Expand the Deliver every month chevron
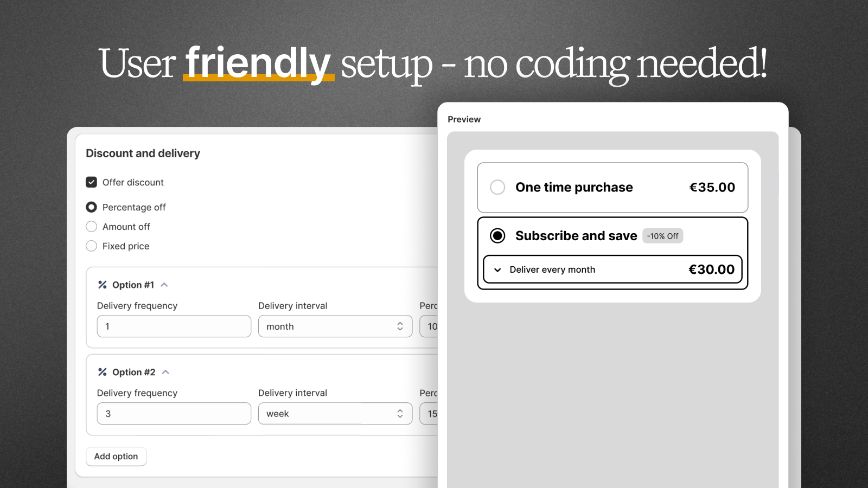Viewport: 868px width, 488px height. click(497, 270)
